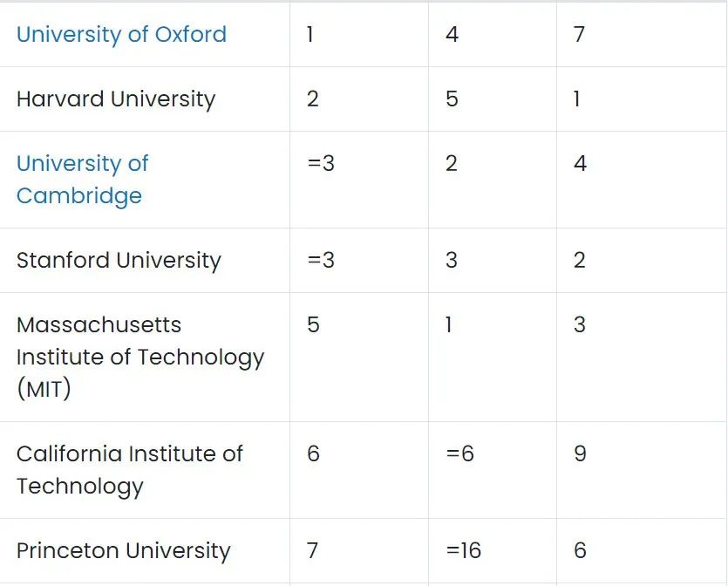This screenshot has height=586, width=728.
Task: Click the Princeton University name cell
Action: [x=123, y=551]
